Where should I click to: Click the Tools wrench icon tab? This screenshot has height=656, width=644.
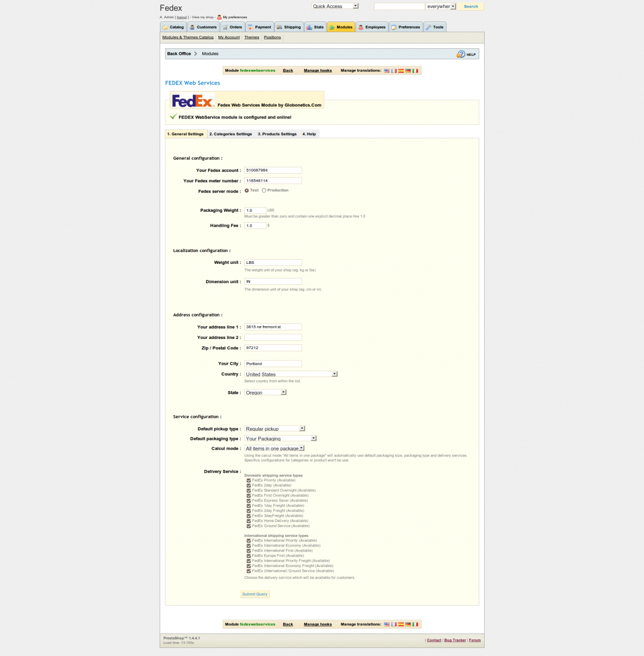coord(428,27)
